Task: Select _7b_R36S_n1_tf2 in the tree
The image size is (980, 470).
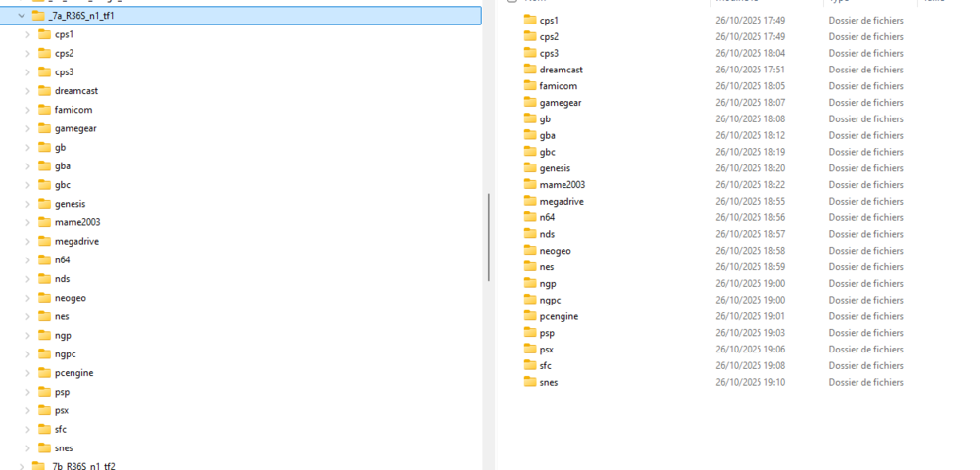Action: 82,466
